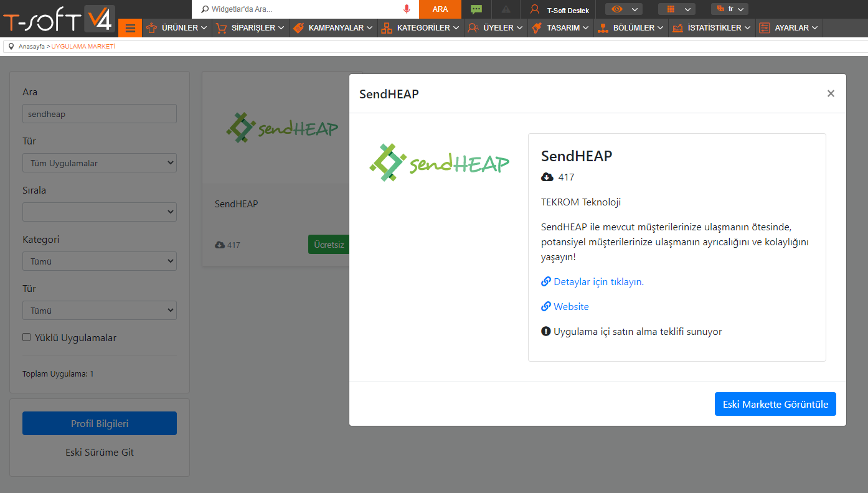Viewport: 868px width, 493px height.
Task: Open the grid apps dropdown
Action: click(x=676, y=9)
